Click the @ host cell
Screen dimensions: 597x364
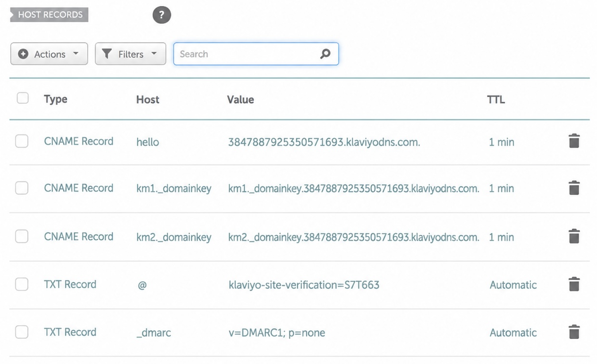[x=142, y=285]
